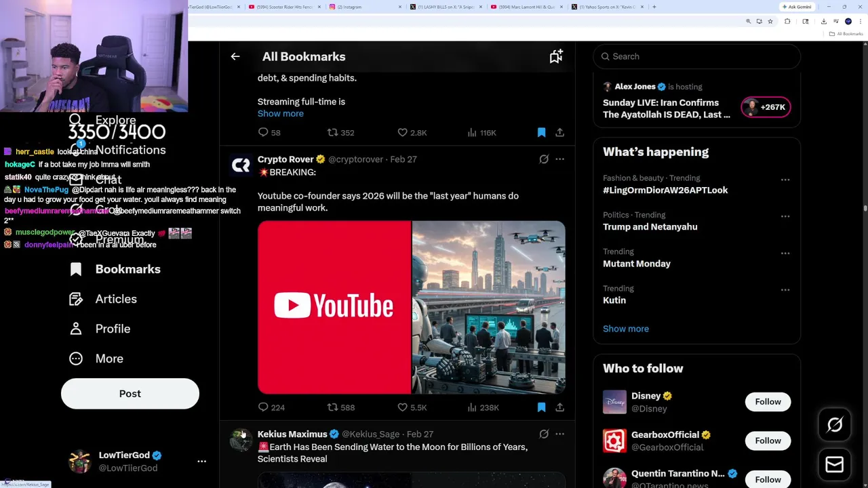Switch to Yahoo Sports on X tab
This screenshot has height=488, width=868.
(x=606, y=7)
